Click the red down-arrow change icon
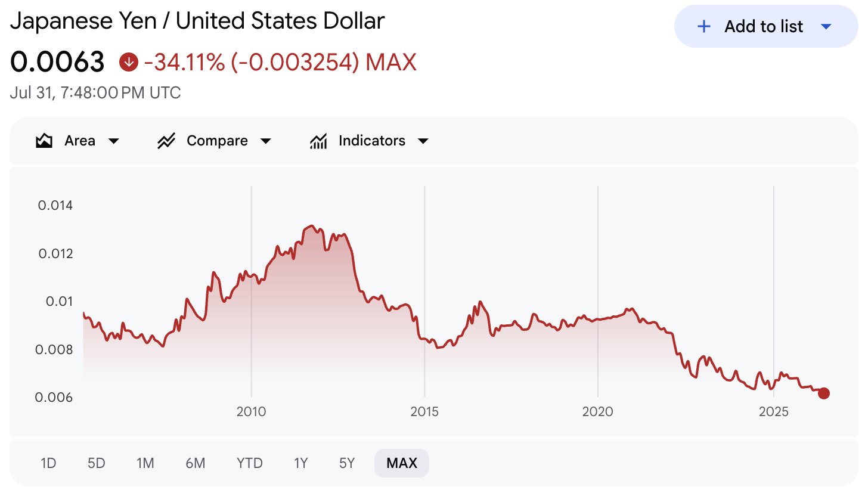Viewport: 868px width, 496px height. [129, 62]
